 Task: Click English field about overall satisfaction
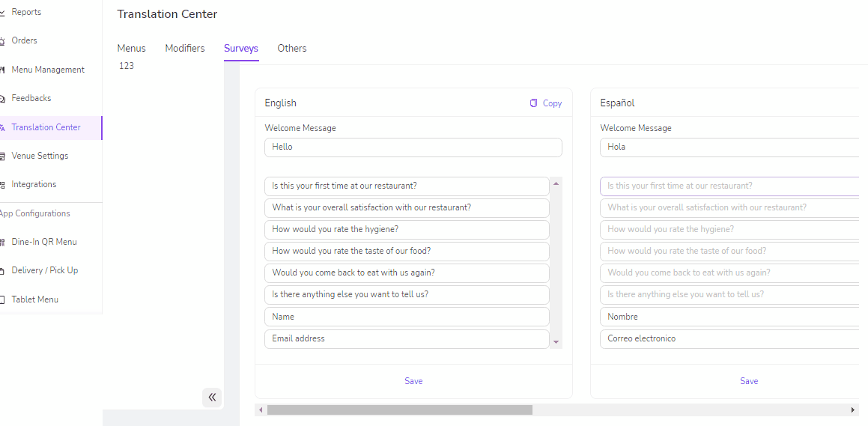tap(407, 208)
